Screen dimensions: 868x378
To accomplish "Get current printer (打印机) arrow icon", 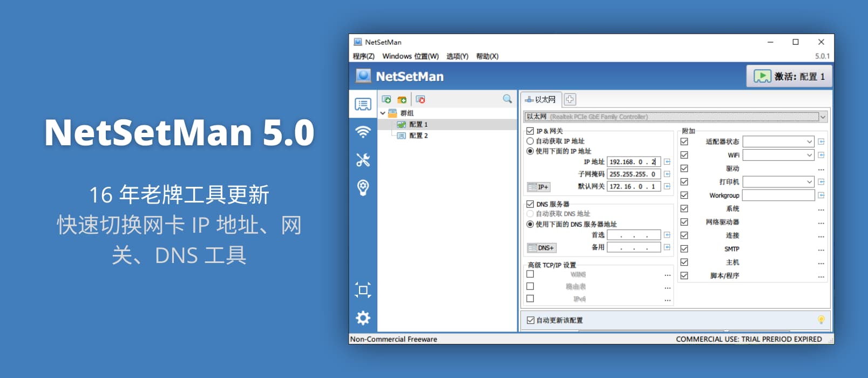I will coord(821,182).
